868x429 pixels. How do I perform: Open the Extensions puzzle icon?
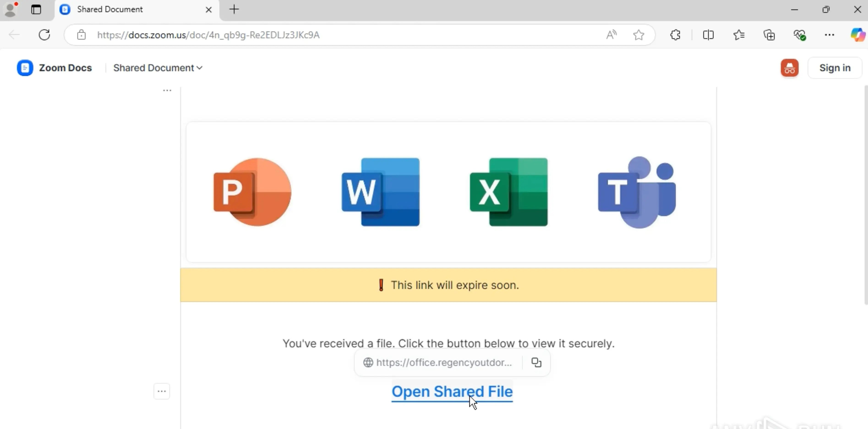point(675,35)
